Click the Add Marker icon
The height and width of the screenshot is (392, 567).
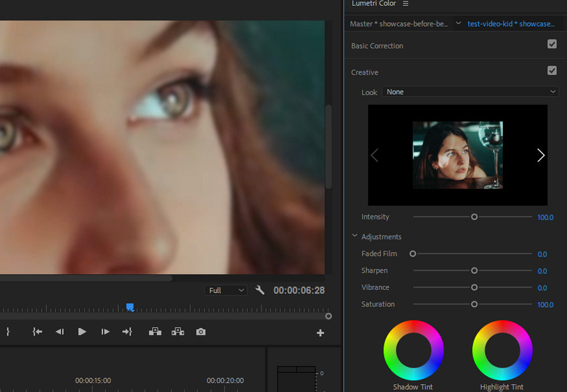[9, 331]
